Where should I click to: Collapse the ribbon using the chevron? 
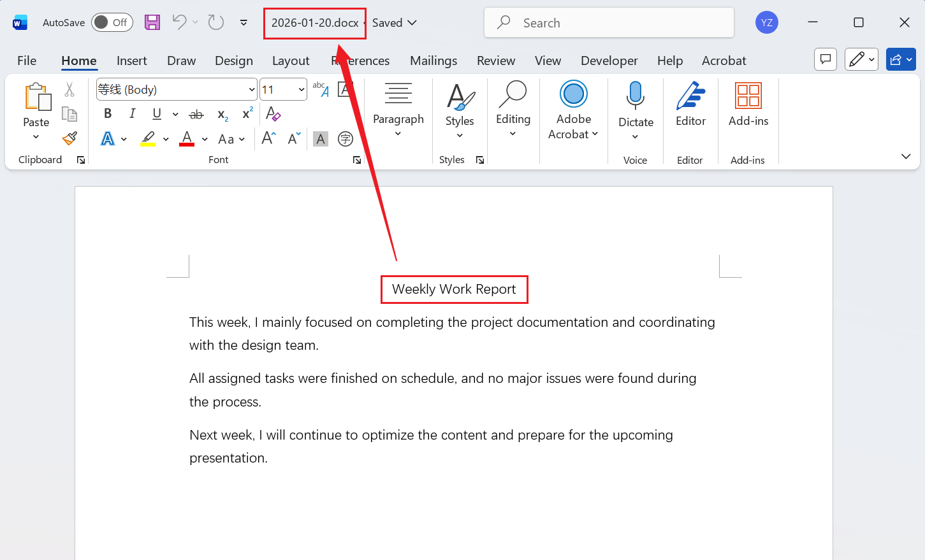point(905,157)
